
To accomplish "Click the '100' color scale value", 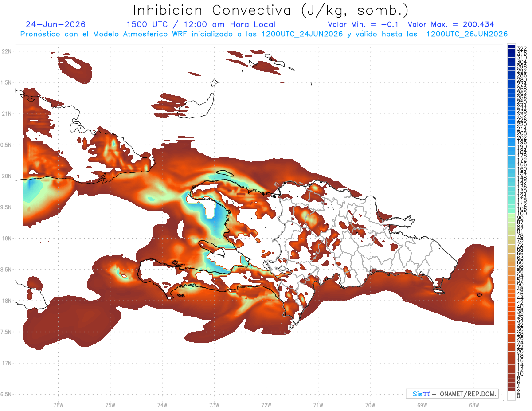I will tap(521, 213).
